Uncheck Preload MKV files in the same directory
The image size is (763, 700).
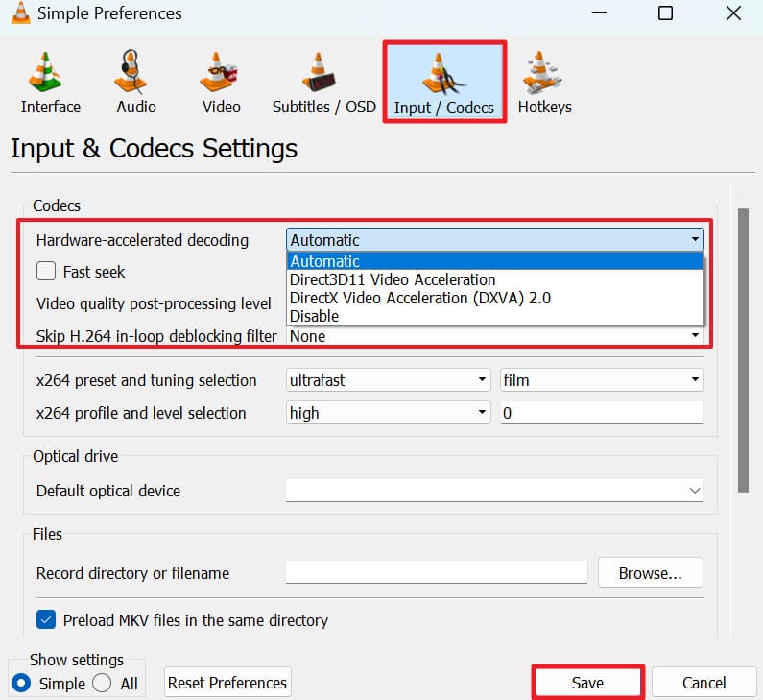pos(46,620)
